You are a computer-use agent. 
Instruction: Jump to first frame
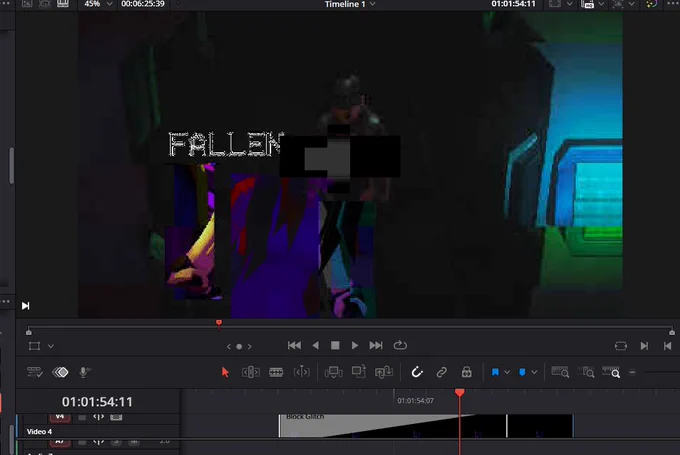coord(294,345)
